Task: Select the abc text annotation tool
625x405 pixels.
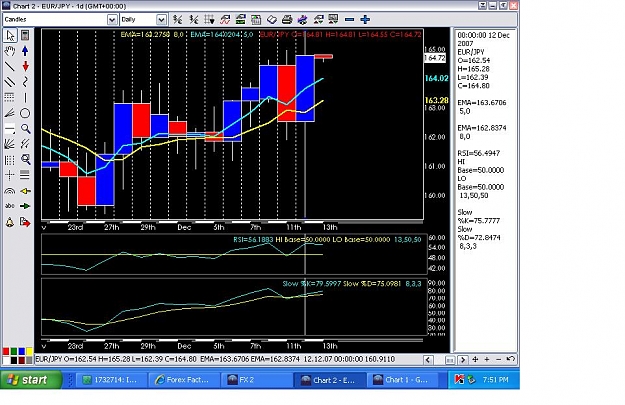Action: point(10,206)
